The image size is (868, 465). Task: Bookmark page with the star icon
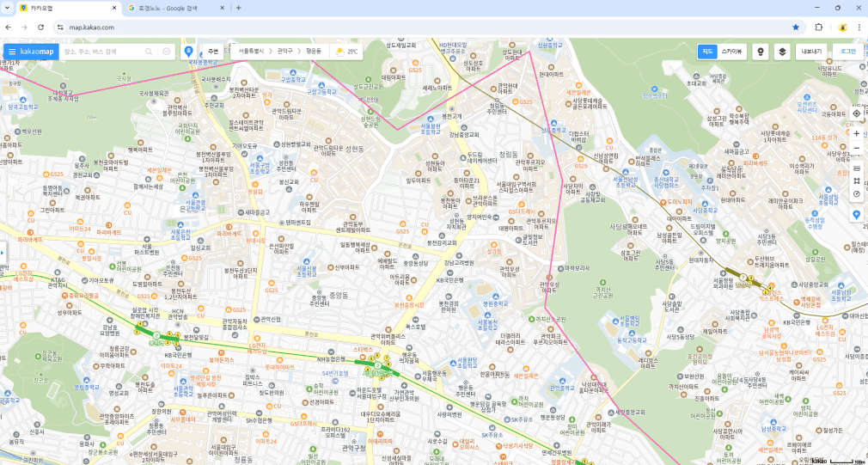click(796, 27)
